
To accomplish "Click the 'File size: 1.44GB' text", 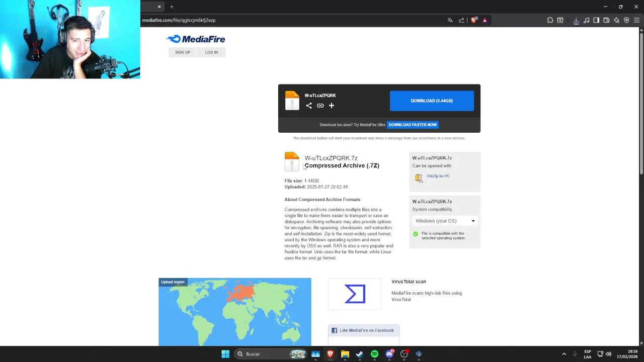I will click(302, 180).
